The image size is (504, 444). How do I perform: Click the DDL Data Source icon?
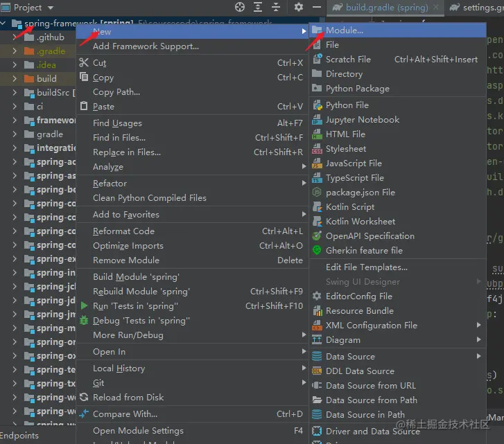[x=317, y=371]
